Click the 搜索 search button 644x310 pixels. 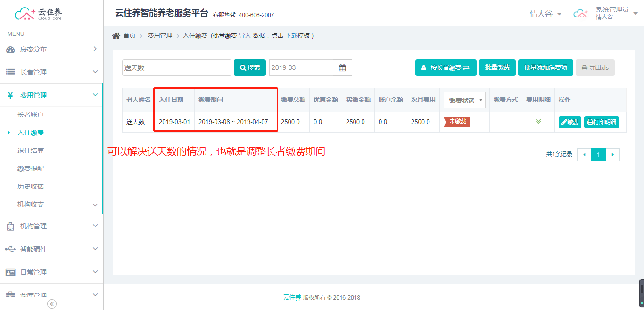(x=250, y=68)
